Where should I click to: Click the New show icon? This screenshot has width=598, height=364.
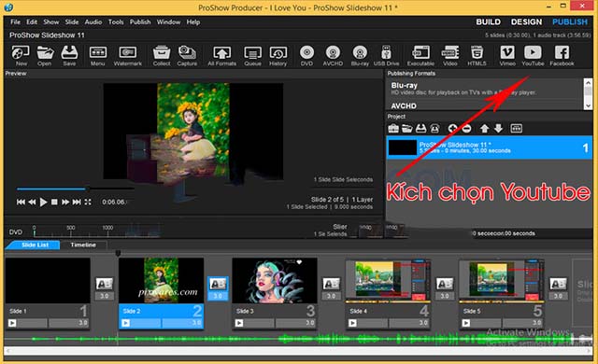[21, 56]
